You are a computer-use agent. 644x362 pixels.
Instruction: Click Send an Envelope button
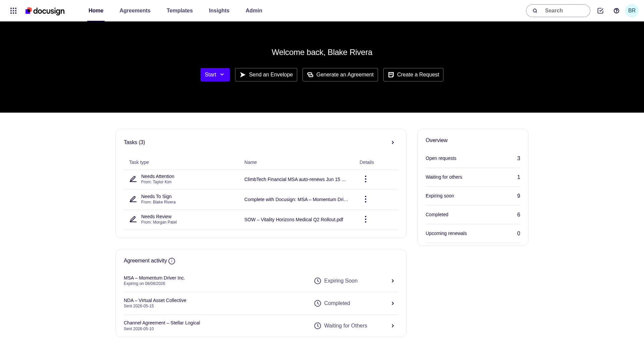[x=266, y=75]
